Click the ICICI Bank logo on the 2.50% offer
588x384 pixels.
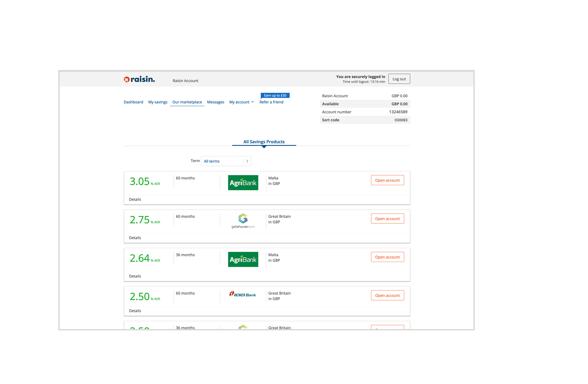(243, 294)
